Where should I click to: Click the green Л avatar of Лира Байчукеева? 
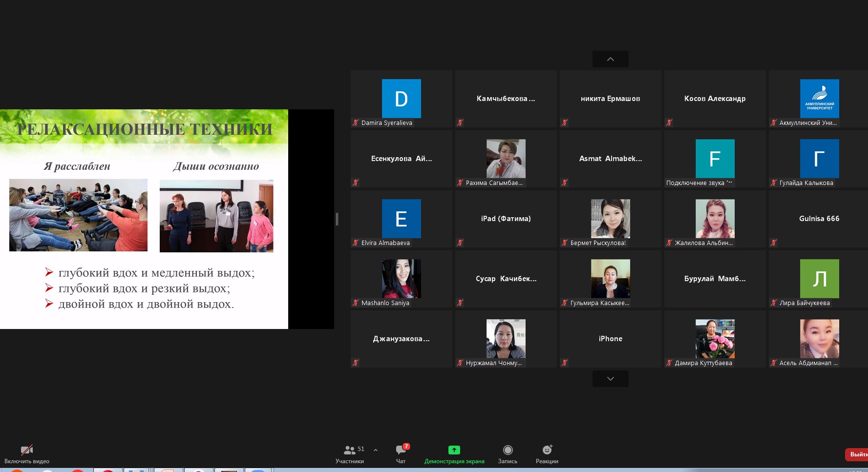[819, 279]
